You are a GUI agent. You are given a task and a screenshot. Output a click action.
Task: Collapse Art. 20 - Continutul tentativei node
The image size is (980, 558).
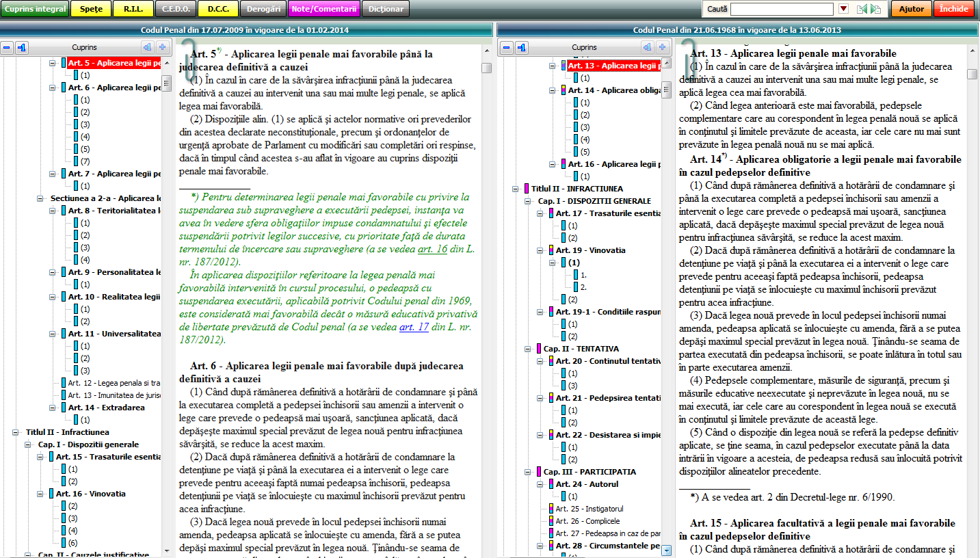pos(540,361)
